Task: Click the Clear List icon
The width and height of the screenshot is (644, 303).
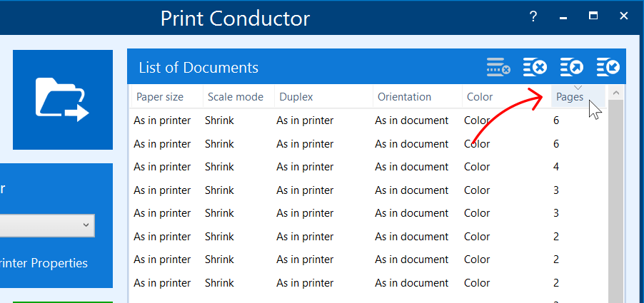Action: pos(535,68)
